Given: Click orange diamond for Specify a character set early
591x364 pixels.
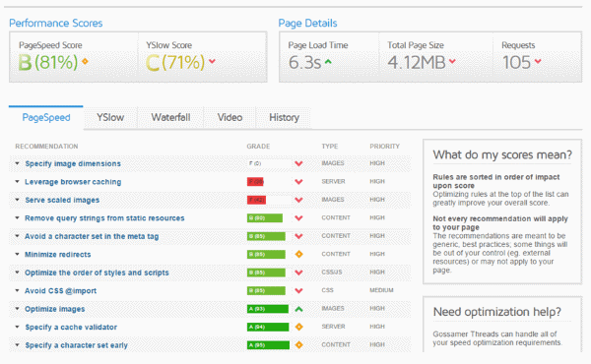Looking at the screenshot, I should point(298,344).
